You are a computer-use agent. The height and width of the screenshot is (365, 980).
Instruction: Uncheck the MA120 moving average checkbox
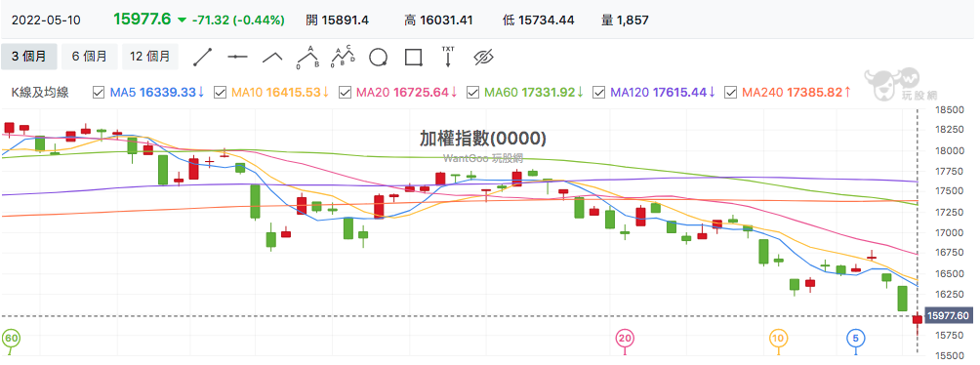598,93
